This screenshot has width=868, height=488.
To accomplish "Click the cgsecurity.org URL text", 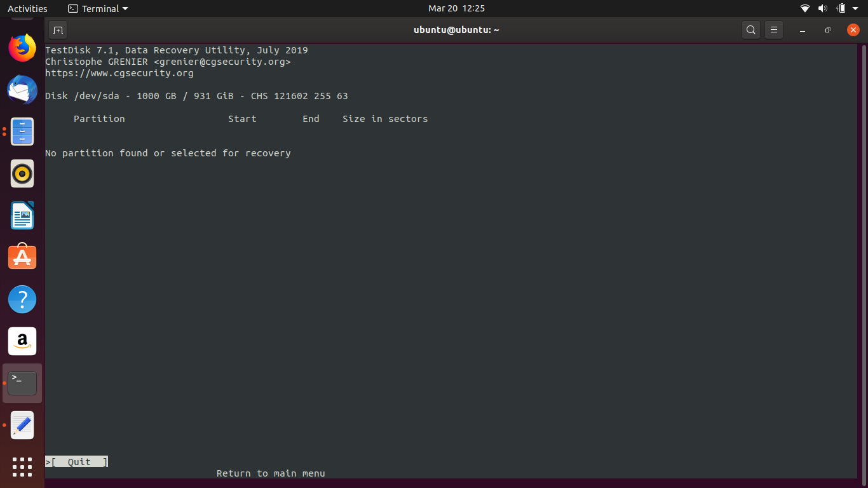I will [x=119, y=72].
